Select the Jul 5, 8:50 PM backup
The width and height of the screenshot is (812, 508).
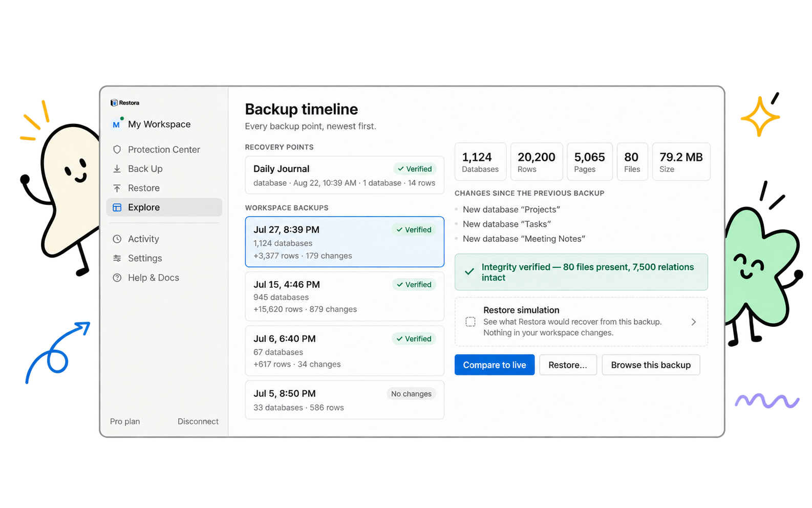[345, 400]
